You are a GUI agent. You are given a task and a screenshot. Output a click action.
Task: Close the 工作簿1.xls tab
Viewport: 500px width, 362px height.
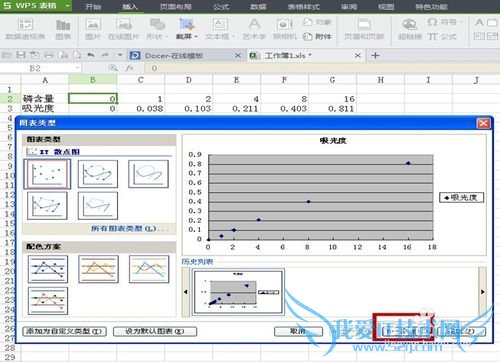click(358, 55)
